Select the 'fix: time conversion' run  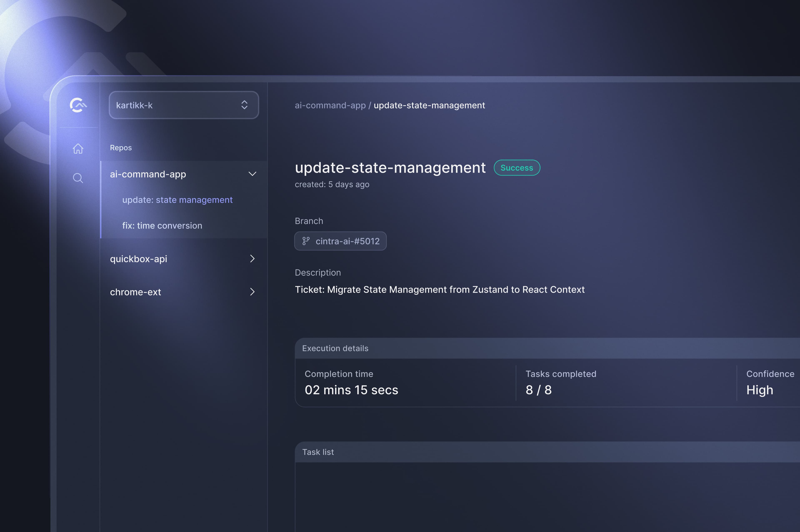162,225
